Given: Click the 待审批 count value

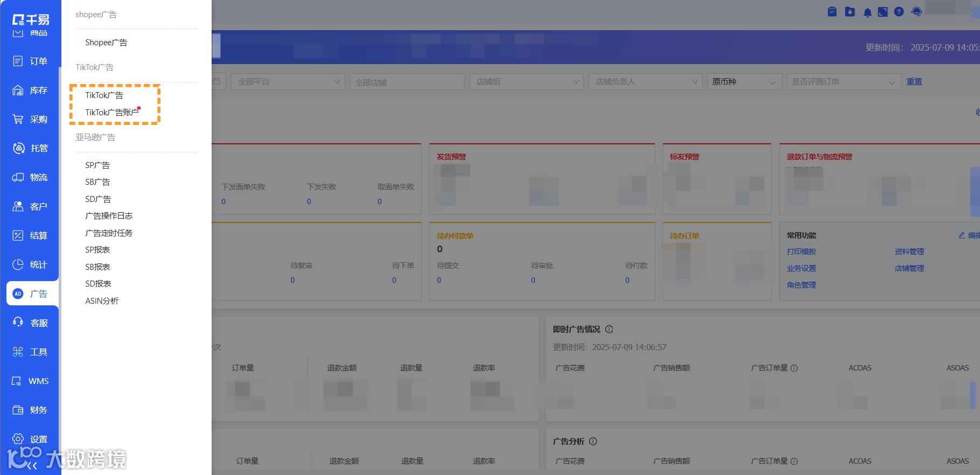Looking at the screenshot, I should (533, 280).
